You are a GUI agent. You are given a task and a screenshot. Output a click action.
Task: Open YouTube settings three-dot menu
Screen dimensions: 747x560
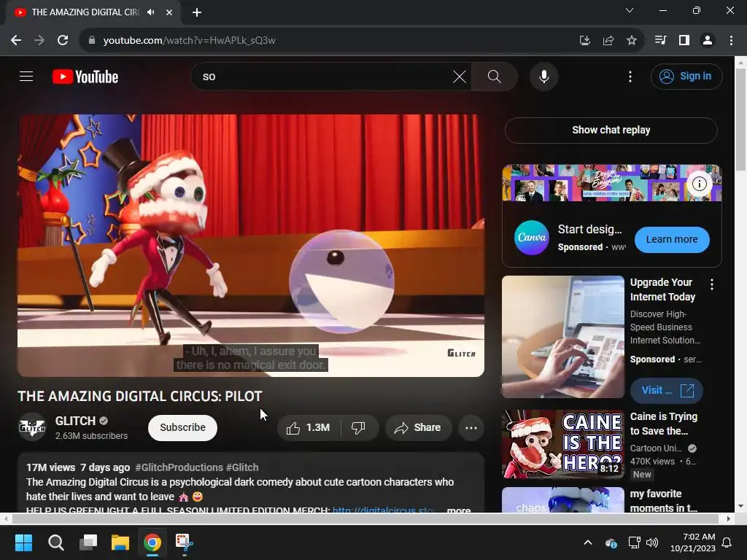630,76
